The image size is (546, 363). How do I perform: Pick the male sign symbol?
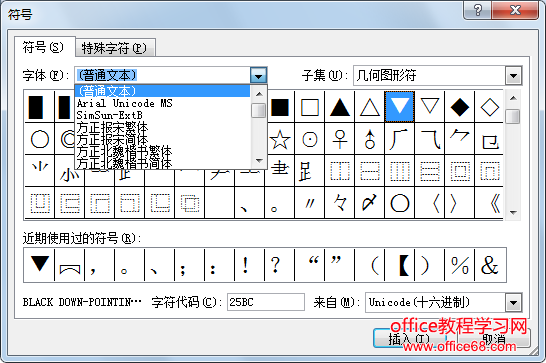[x=369, y=139]
